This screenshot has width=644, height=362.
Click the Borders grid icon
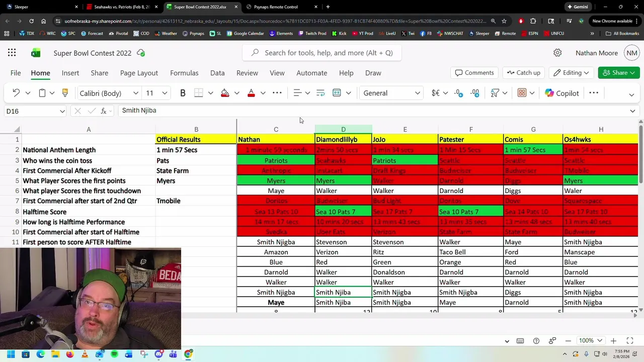point(199,93)
